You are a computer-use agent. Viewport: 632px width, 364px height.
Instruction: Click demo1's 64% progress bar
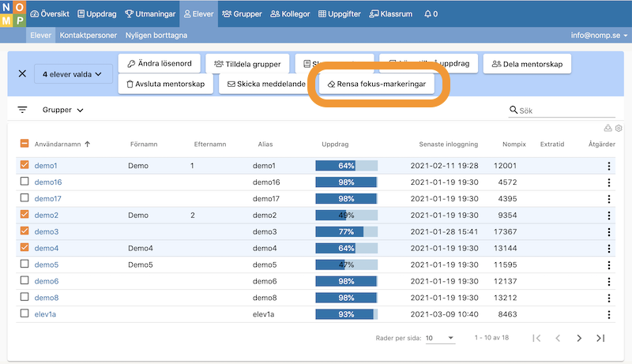point(347,166)
